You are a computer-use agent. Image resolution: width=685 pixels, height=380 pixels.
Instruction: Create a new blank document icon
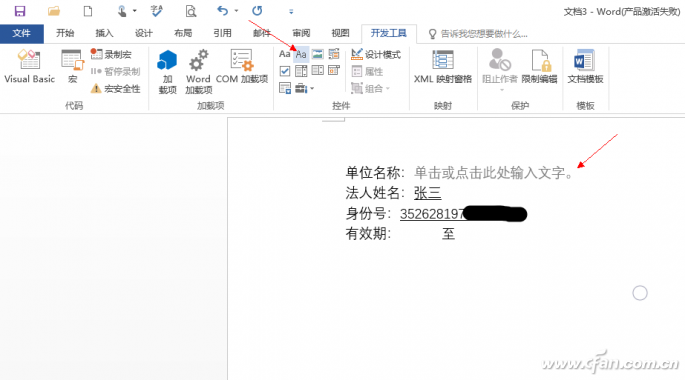(x=88, y=11)
